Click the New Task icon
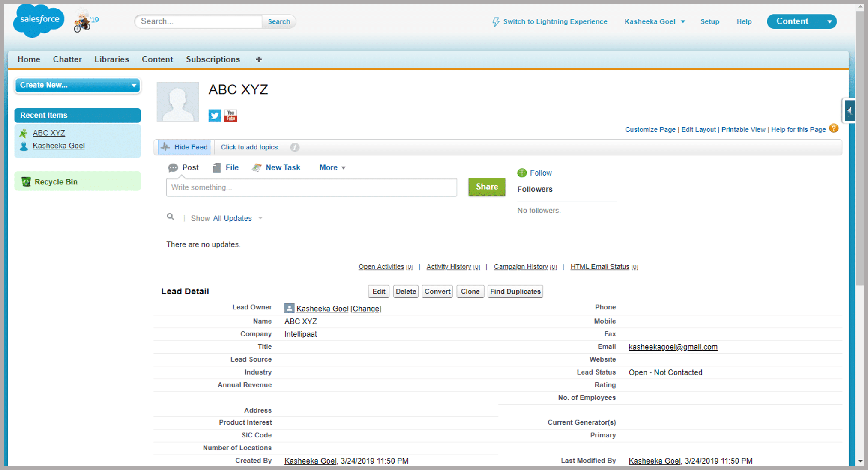 click(257, 168)
